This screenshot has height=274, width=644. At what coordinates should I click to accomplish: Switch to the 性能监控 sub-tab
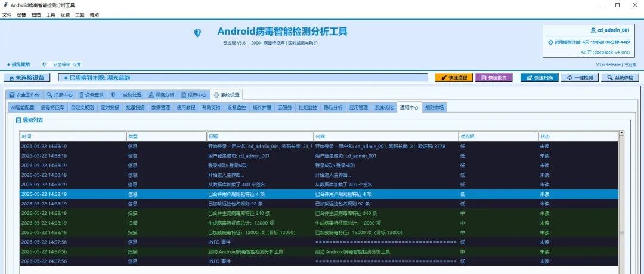pyautogui.click(x=308, y=108)
